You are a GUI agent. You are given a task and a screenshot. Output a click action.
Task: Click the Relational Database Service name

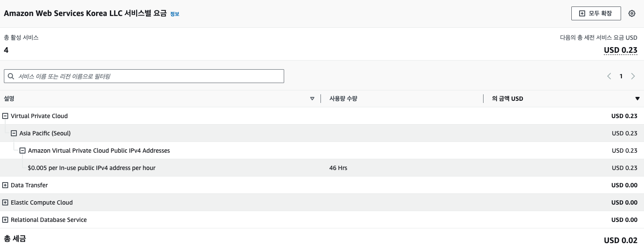(49, 220)
